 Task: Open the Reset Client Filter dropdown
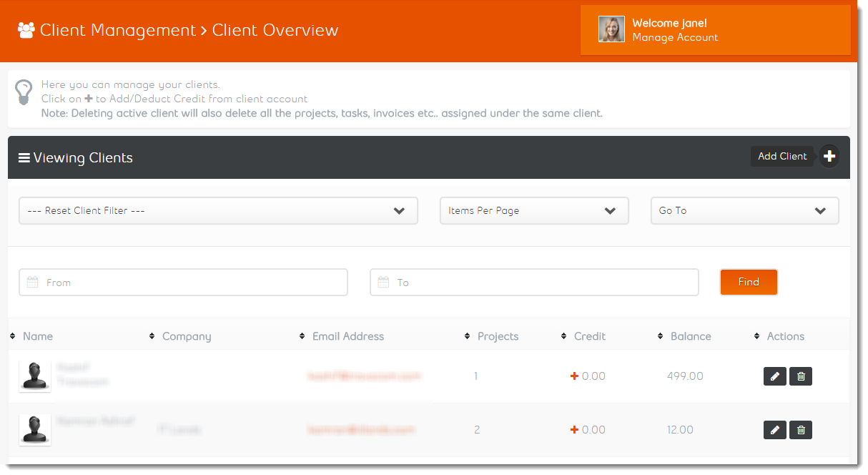218,211
